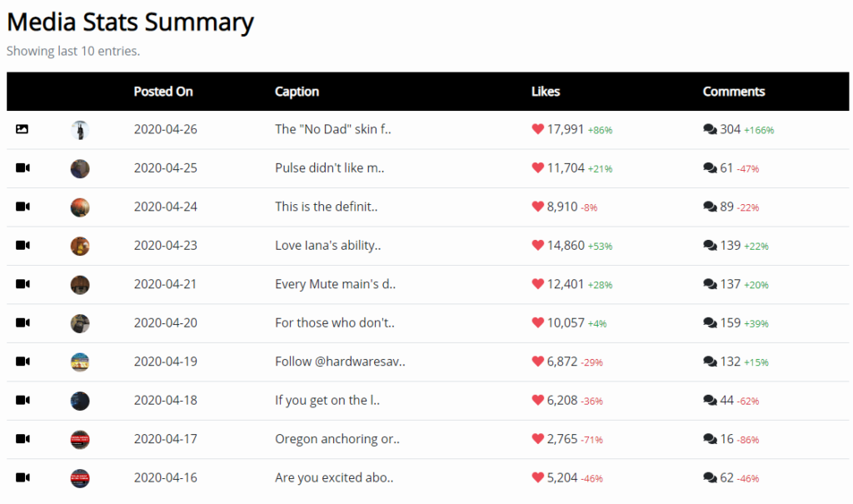Click the heart icon beside 2,765 likes
Viewport: 853px width, 504px height.
click(537, 439)
